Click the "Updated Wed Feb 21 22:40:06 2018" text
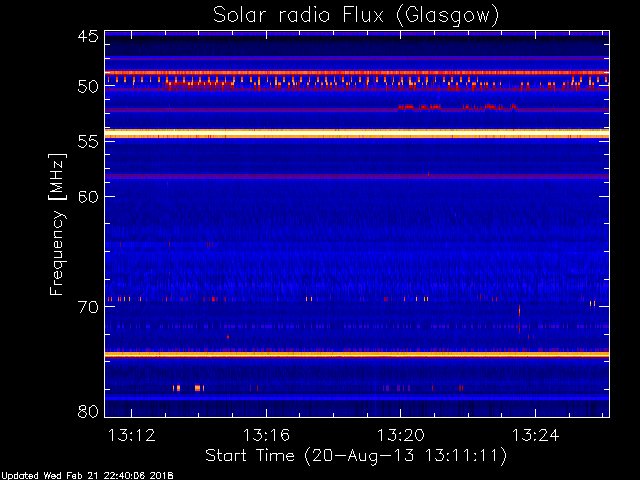The height and width of the screenshot is (480, 640). (x=87, y=476)
